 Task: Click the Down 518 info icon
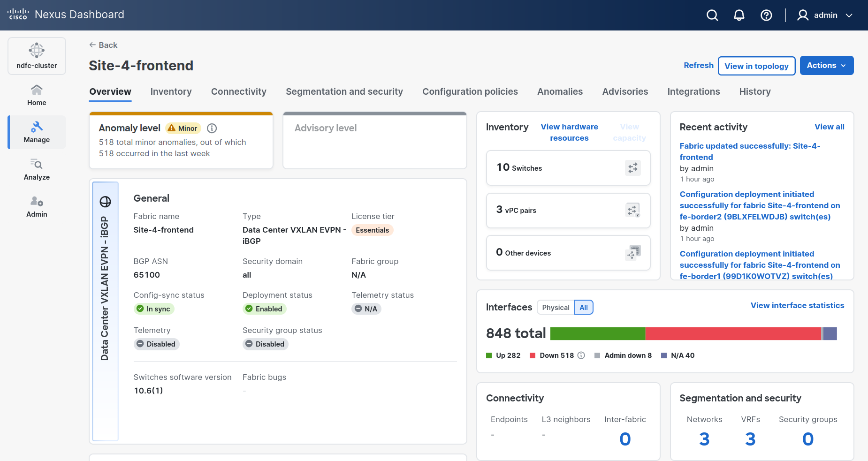click(x=581, y=355)
